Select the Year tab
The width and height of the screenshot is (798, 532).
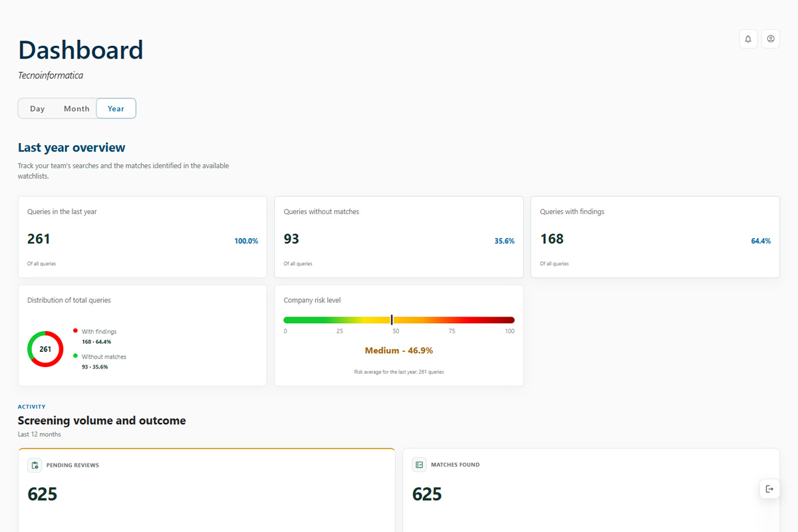[x=116, y=108]
